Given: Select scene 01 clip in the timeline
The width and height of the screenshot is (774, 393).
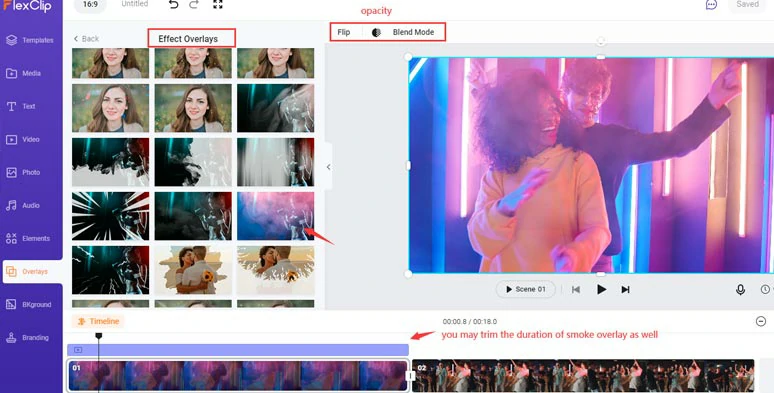Looking at the screenshot, I should pos(238,376).
